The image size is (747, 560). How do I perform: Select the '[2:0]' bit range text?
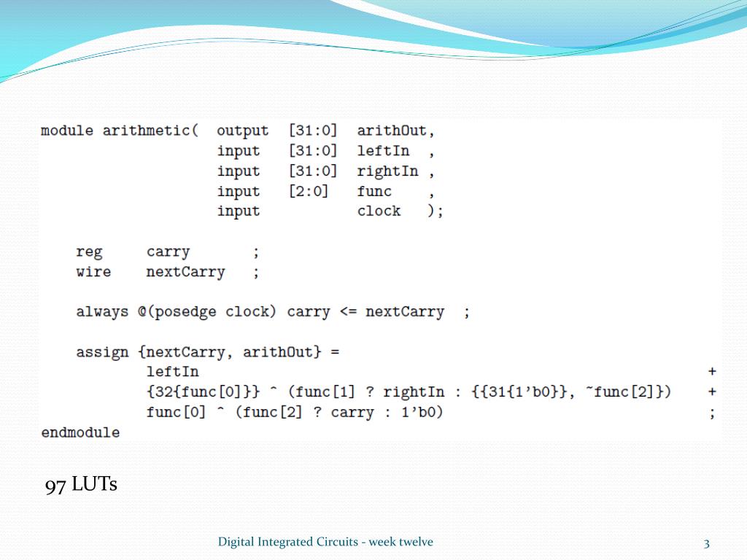pyautogui.click(x=309, y=192)
